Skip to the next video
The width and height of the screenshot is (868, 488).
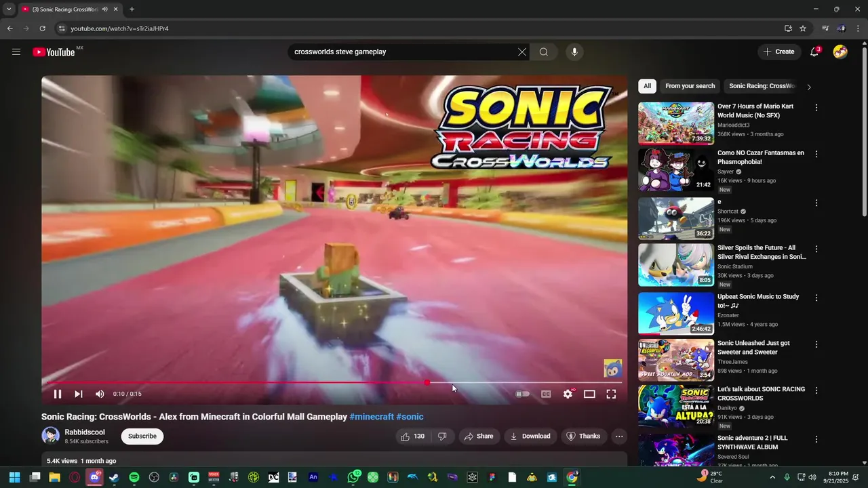click(x=79, y=394)
